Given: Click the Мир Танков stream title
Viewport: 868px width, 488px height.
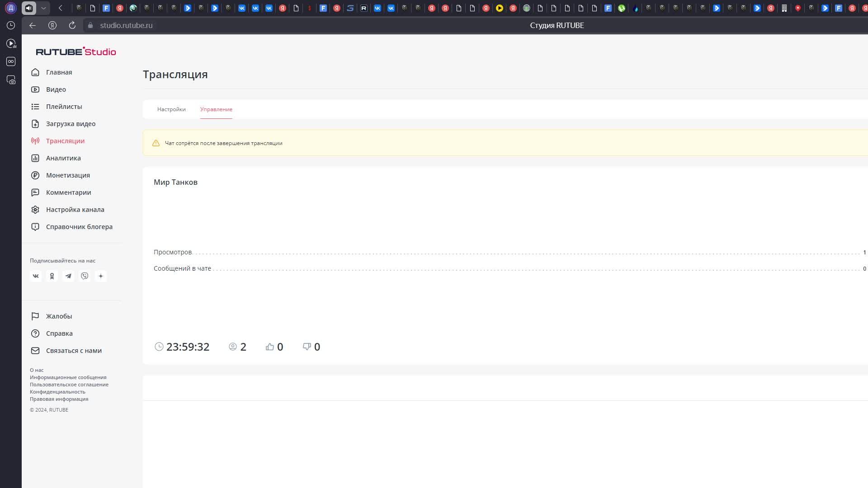Looking at the screenshot, I should click(x=175, y=182).
